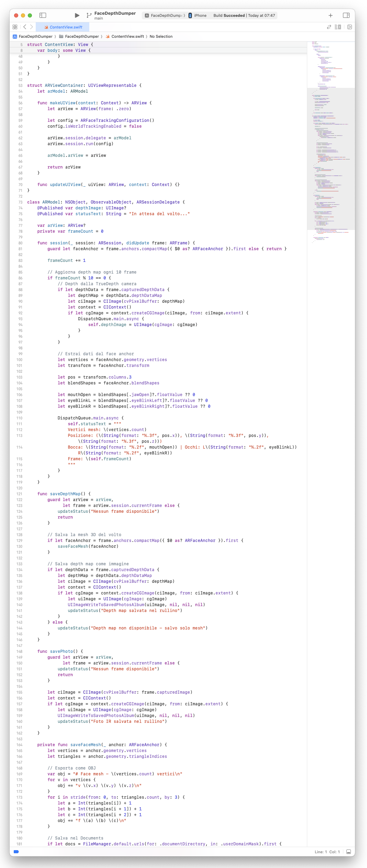Image resolution: width=367 pixels, height=868 pixels.
Task: Click the "In attesa del volto..." string
Action: (159, 214)
